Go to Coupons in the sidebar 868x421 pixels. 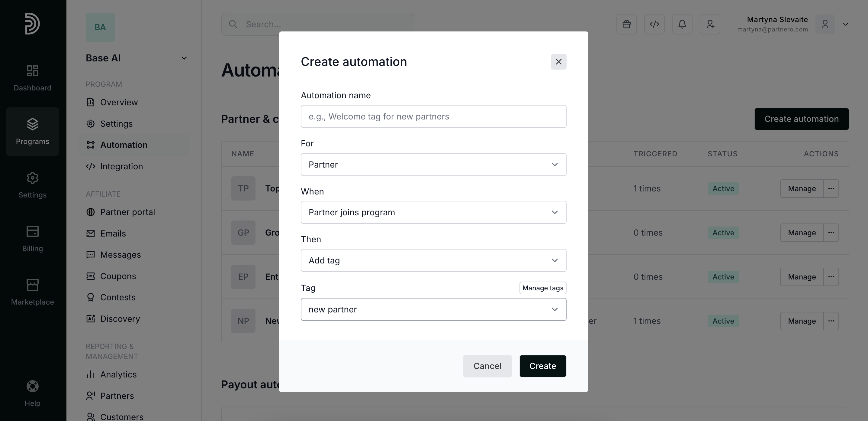point(118,276)
